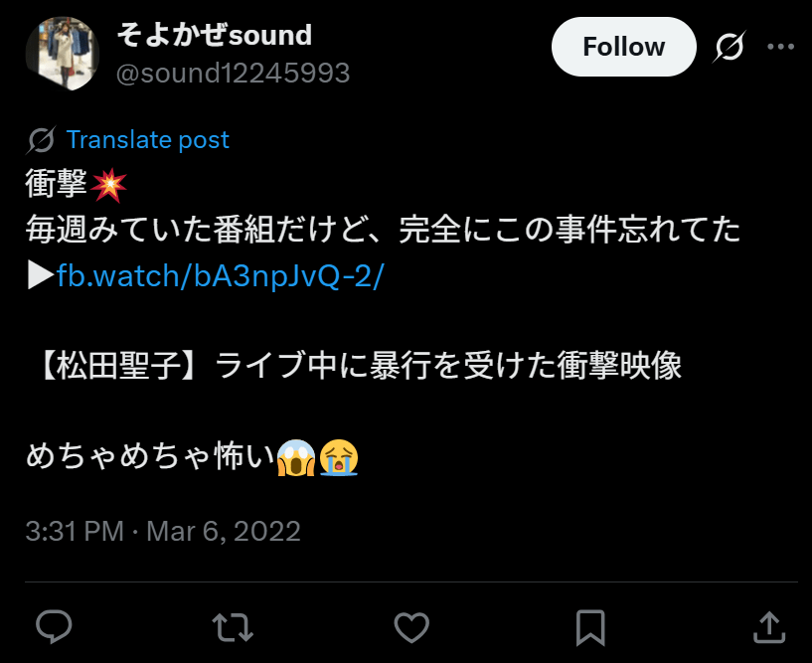Image resolution: width=812 pixels, height=663 pixels.
Task: Open the fb.watch/bA3npJvQ-2/ link
Action: (x=220, y=275)
